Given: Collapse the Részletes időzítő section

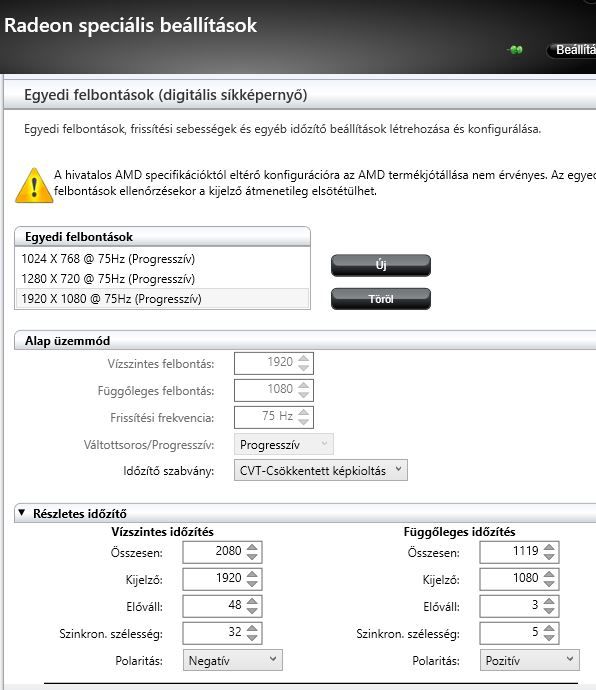Looking at the screenshot, I should click(22, 513).
